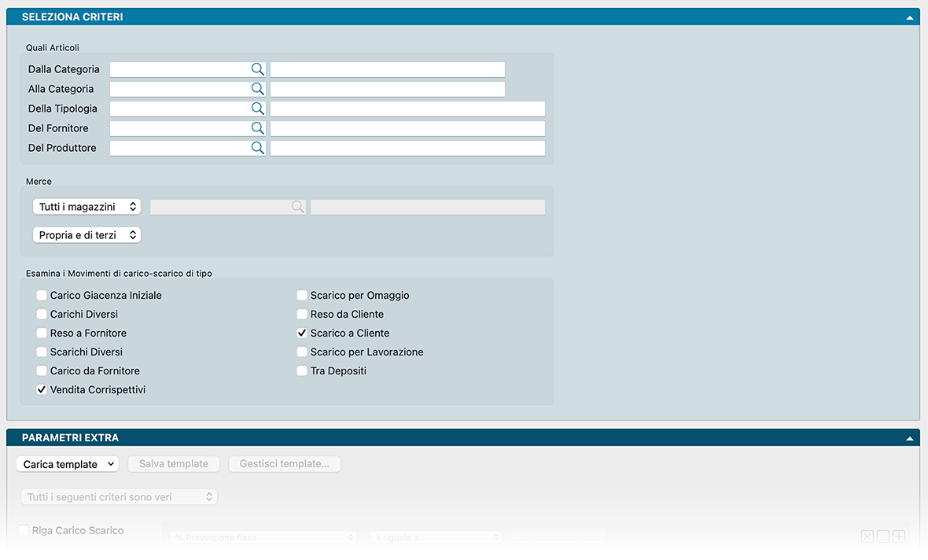Click the search icon for Del Fornitore
The image size is (928, 560).
(x=257, y=128)
